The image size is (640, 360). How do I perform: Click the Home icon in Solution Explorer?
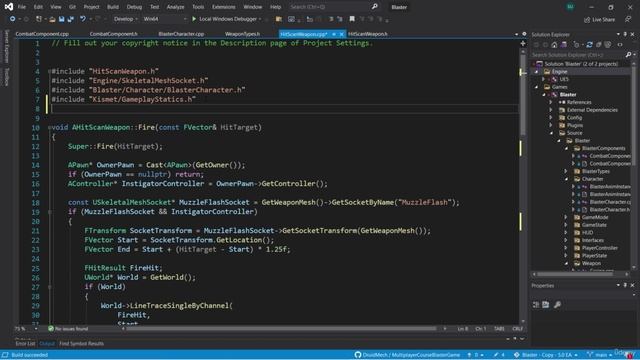[554, 44]
